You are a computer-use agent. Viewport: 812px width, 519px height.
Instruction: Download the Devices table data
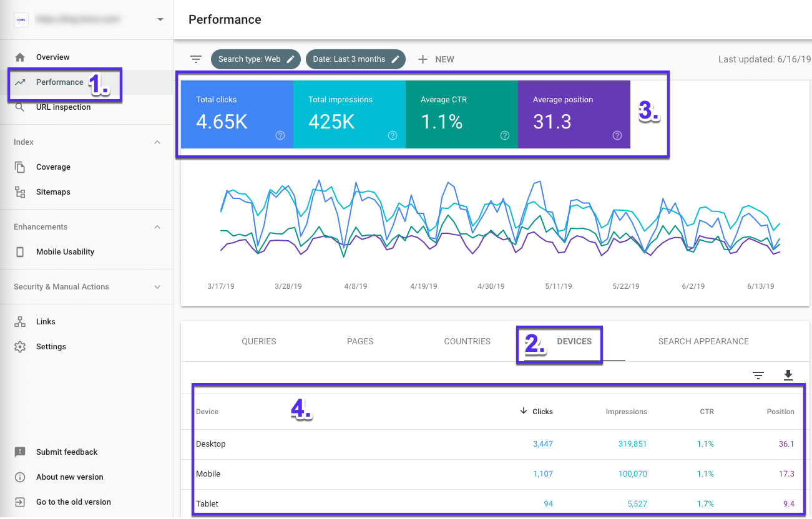(x=788, y=375)
